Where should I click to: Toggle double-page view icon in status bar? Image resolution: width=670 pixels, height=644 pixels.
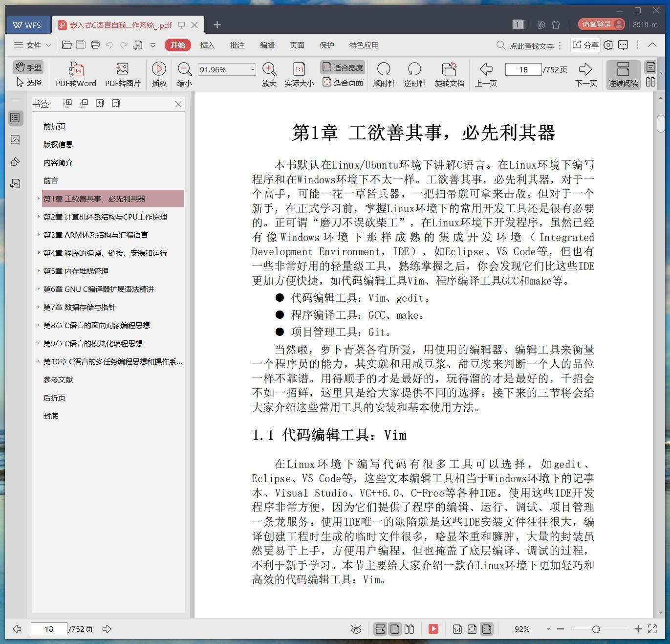(x=410, y=629)
